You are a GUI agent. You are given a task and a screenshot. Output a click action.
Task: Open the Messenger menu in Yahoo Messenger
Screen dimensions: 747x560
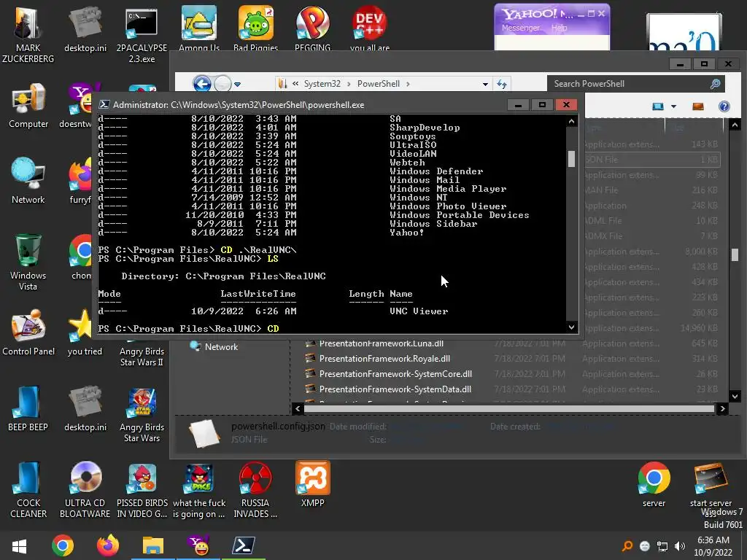[x=521, y=28]
